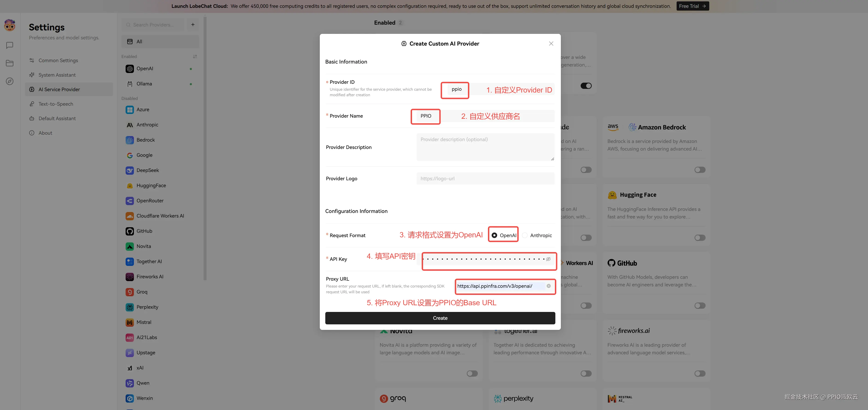Click the sort icon next to Enabled

coord(195,57)
